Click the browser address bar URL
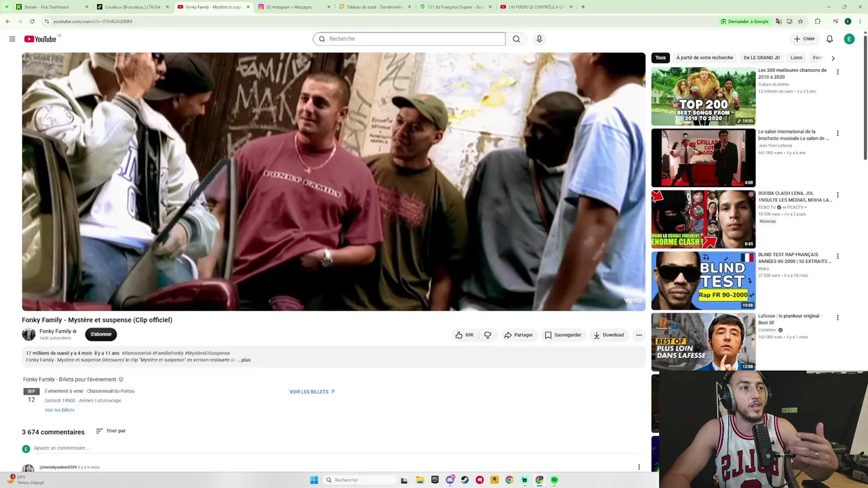The width and height of the screenshot is (868, 488). [x=93, y=21]
